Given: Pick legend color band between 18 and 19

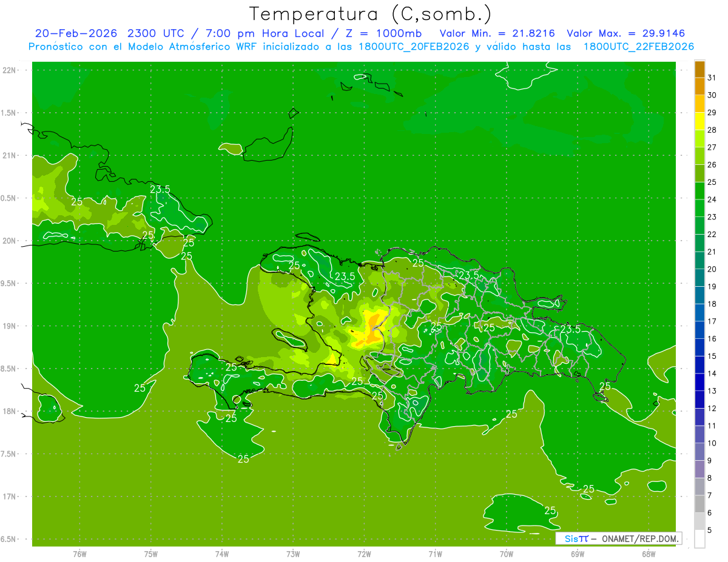Looking at the screenshot, I should [699, 295].
